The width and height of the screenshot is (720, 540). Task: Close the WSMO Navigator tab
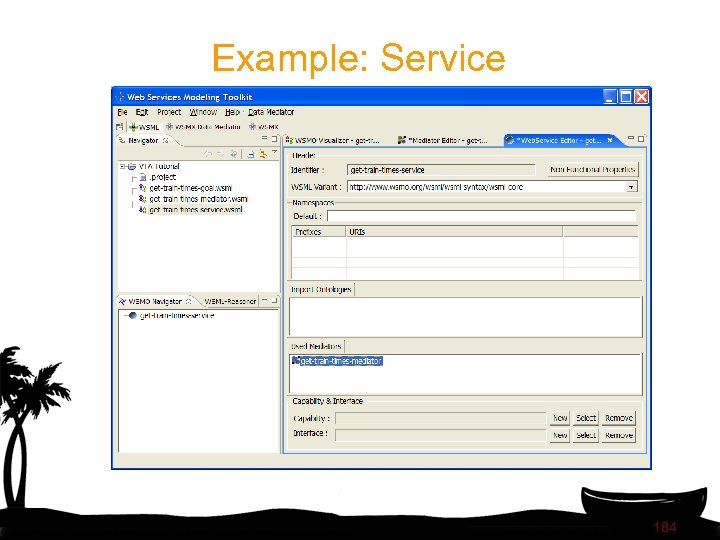(188, 302)
